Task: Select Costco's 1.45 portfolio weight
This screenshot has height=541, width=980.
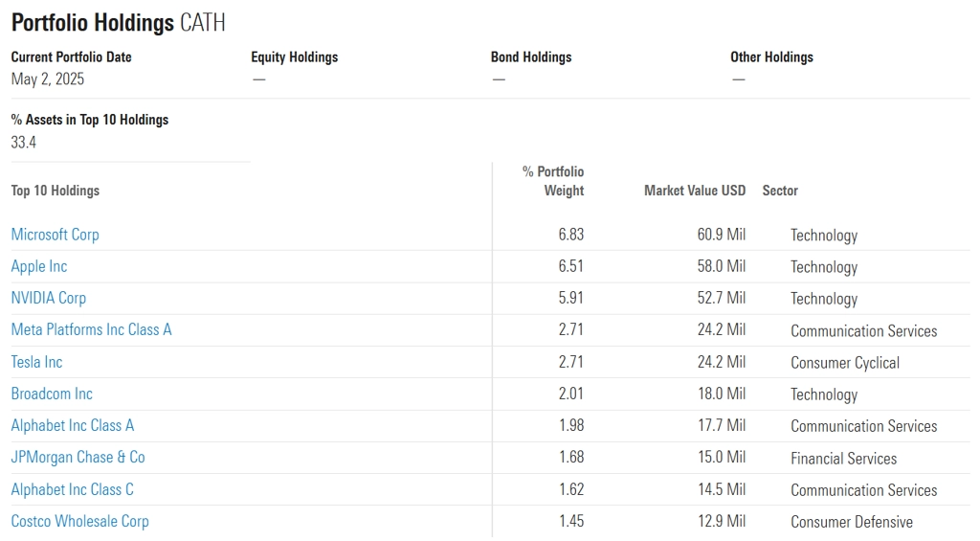Action: click(572, 522)
